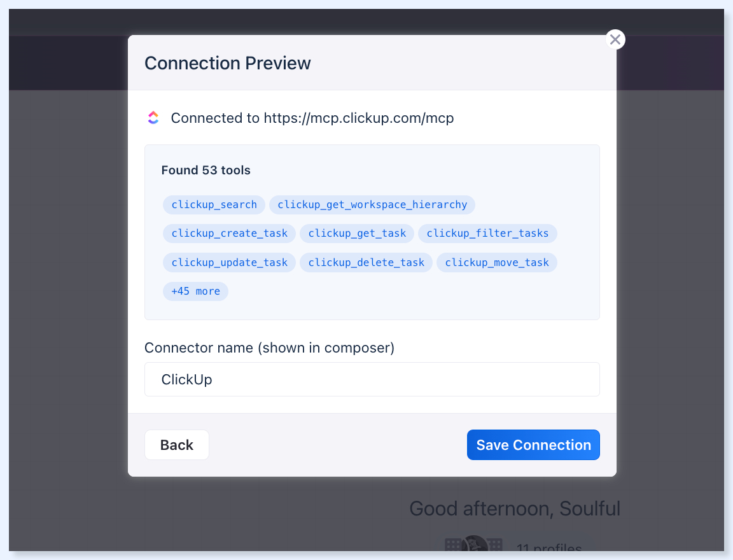Select the clickup_get_task tool chip
Viewport: 733px width, 560px height.
click(357, 234)
